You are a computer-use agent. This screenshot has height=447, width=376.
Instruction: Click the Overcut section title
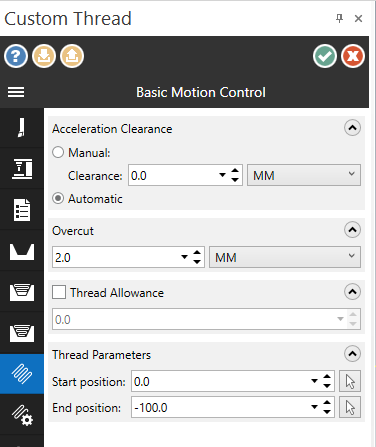[x=73, y=231]
